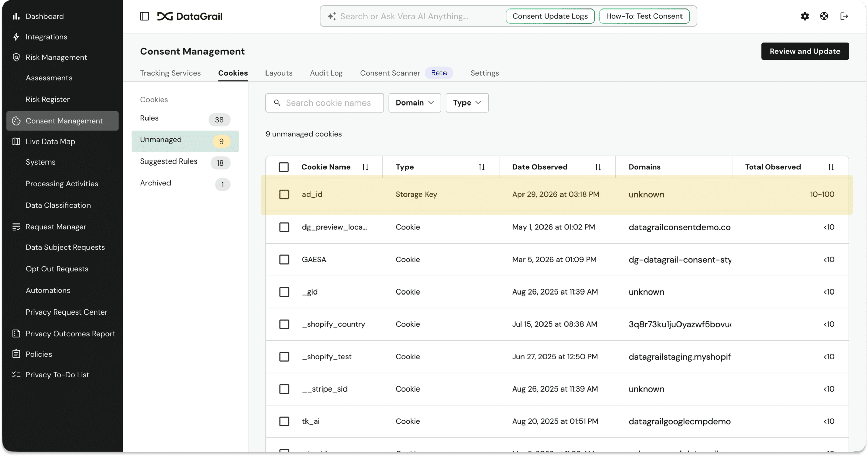Open the Settings tab

point(485,73)
